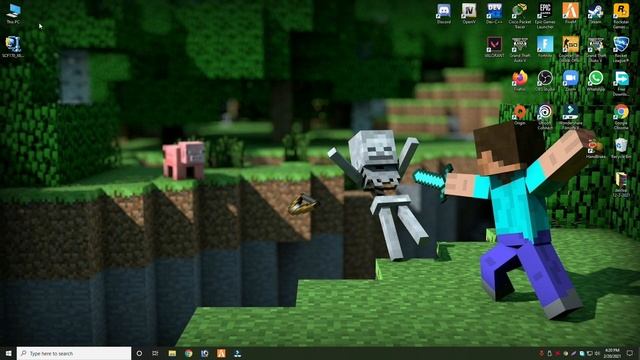Select the WinRAR archive file on desktop
This screenshot has width=640, height=360.
coord(621,184)
